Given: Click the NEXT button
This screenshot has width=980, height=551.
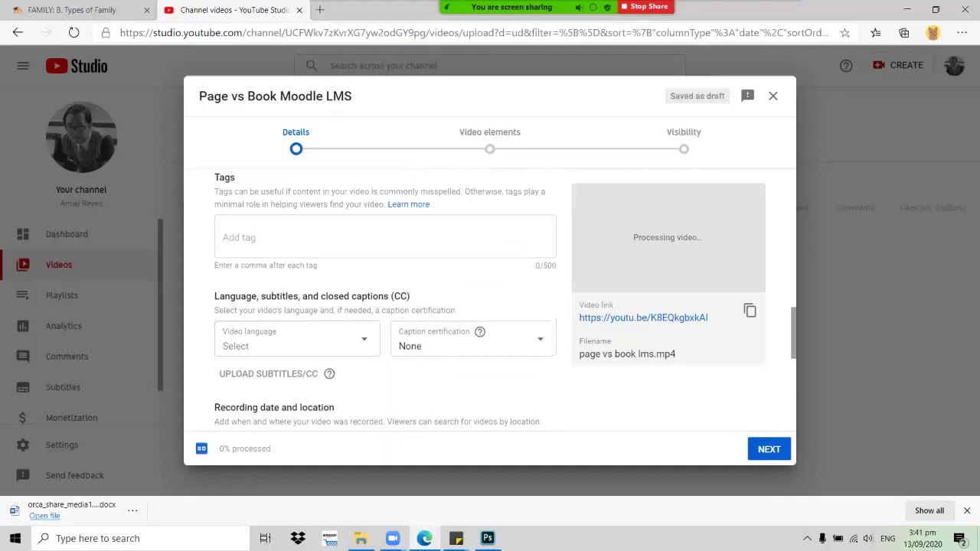Looking at the screenshot, I should coord(769,449).
